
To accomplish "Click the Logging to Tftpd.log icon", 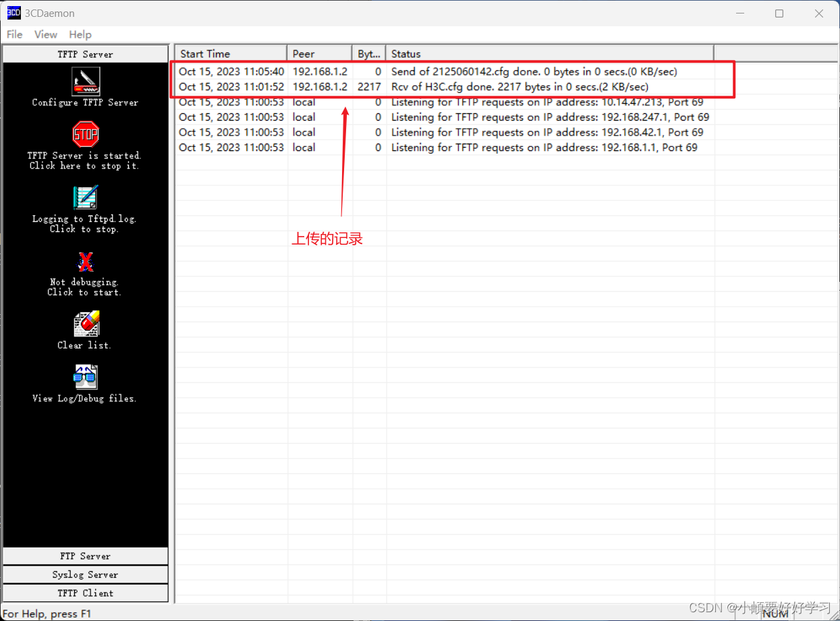I will 86,198.
